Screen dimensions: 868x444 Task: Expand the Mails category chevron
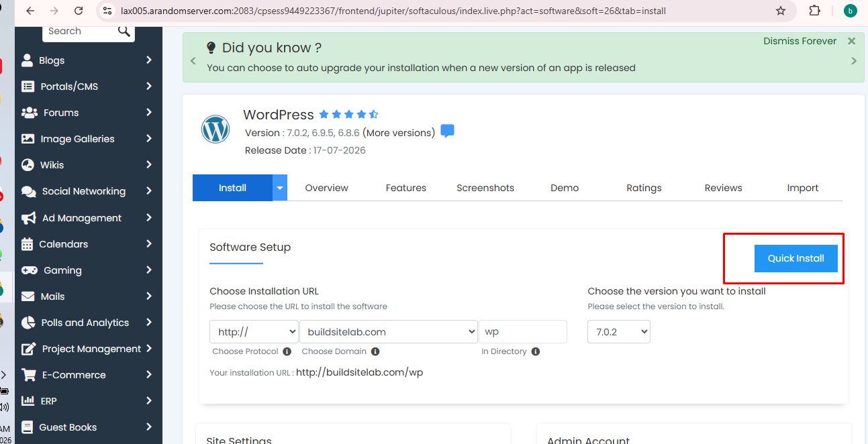tap(149, 296)
